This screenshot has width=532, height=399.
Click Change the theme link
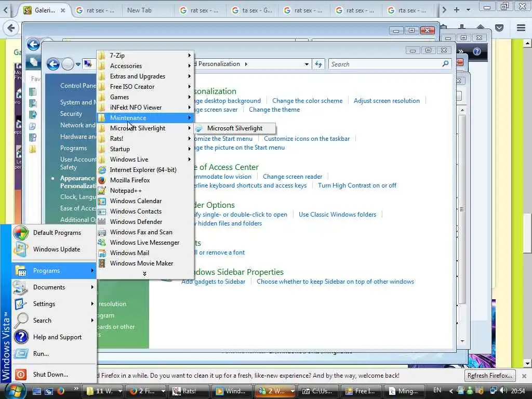274,110
